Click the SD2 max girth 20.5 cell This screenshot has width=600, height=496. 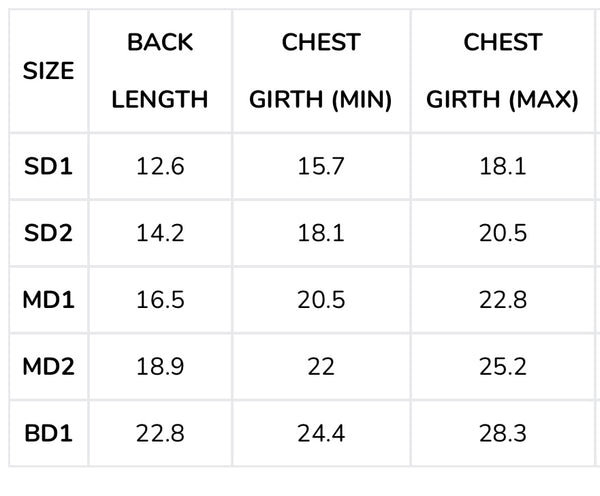pos(502,233)
